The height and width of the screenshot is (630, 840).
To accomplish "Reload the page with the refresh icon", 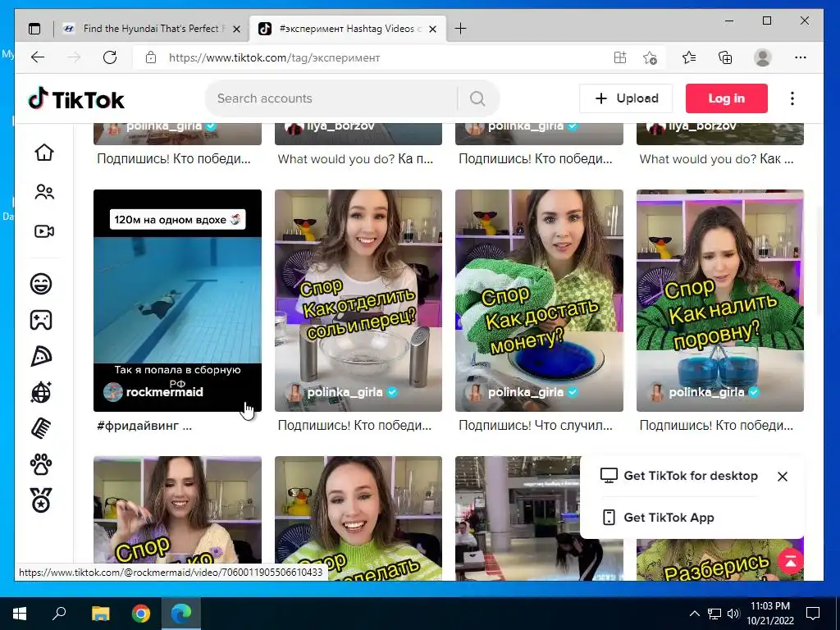I will point(110,57).
